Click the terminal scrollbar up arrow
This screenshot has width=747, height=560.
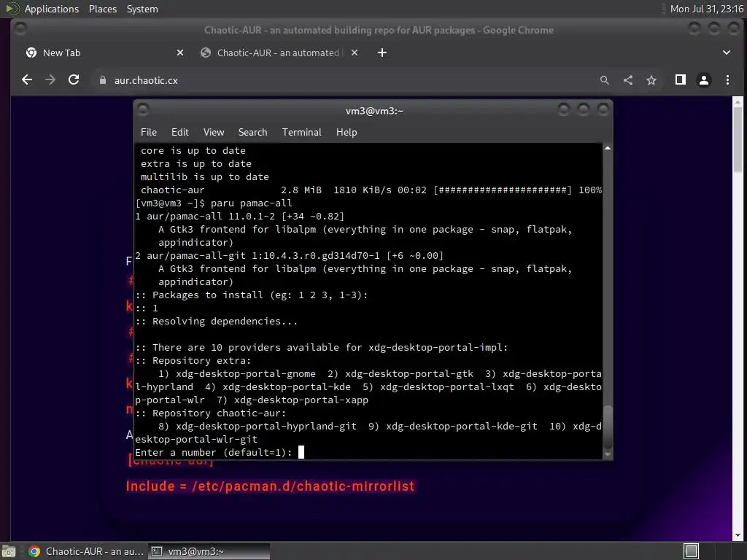[x=608, y=148]
